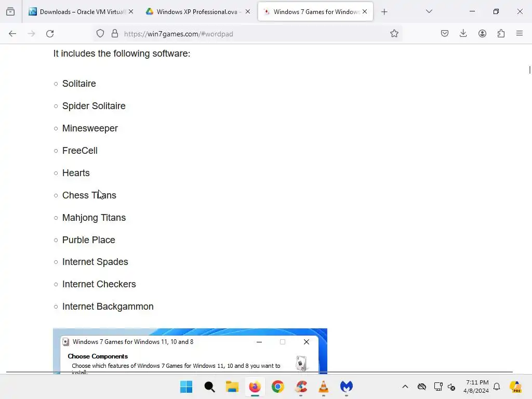This screenshot has height=399, width=532.
Task: Open File Explorer from taskbar
Action: [232, 387]
